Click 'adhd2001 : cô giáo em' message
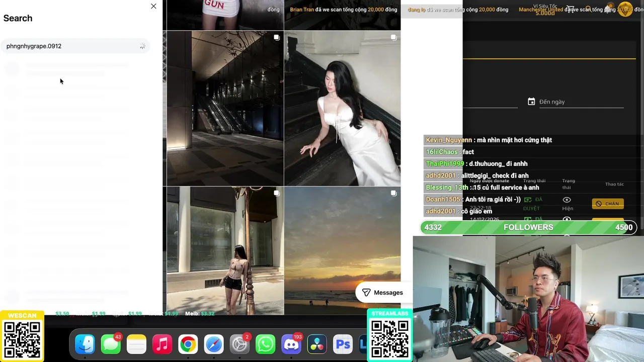 [459, 211]
